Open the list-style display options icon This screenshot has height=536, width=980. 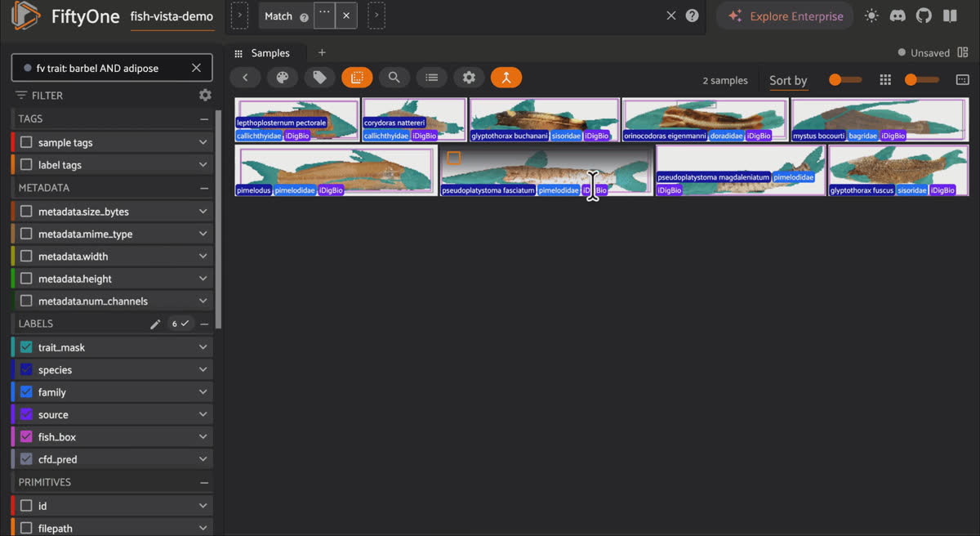pyautogui.click(x=432, y=78)
